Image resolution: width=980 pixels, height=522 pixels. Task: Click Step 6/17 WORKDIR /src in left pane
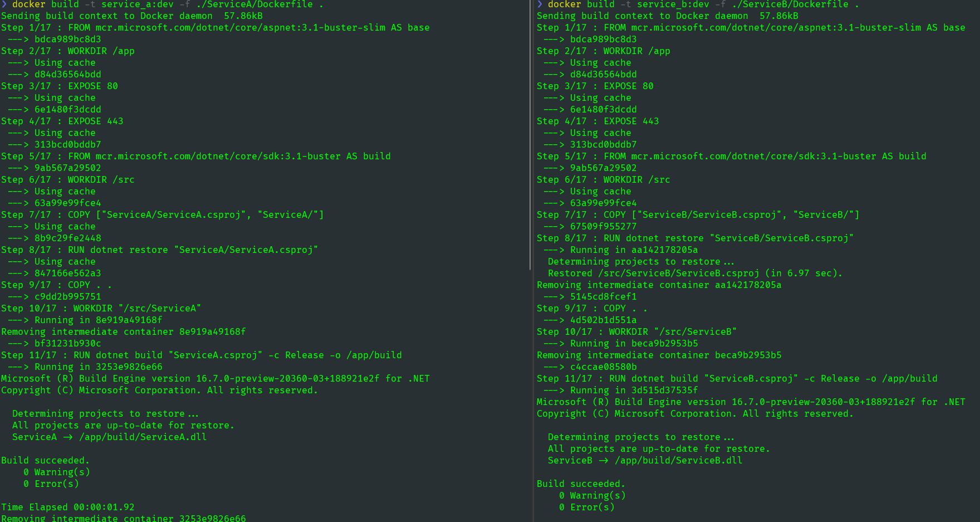(68, 180)
